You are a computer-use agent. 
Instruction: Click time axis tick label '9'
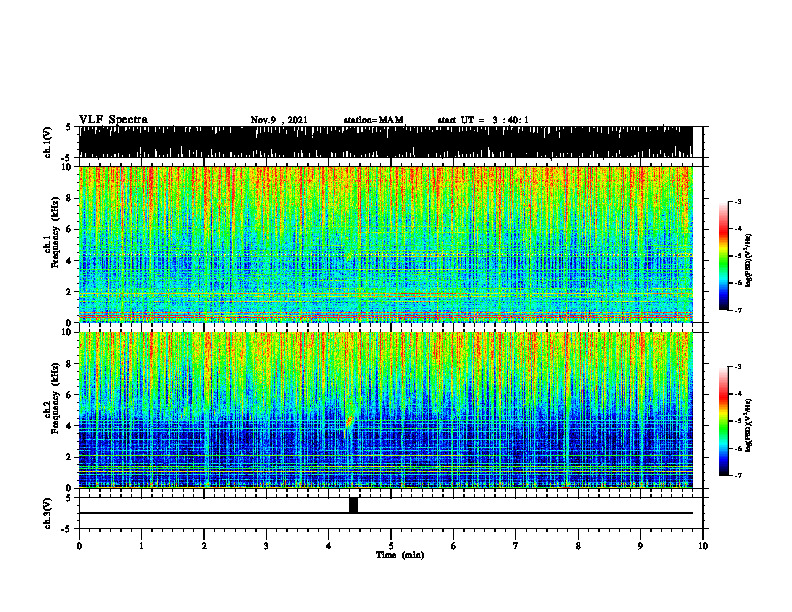tap(640, 546)
